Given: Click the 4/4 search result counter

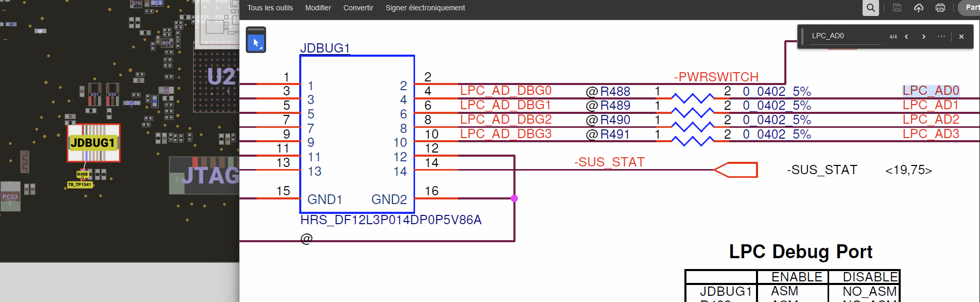Looking at the screenshot, I should pyautogui.click(x=893, y=37).
